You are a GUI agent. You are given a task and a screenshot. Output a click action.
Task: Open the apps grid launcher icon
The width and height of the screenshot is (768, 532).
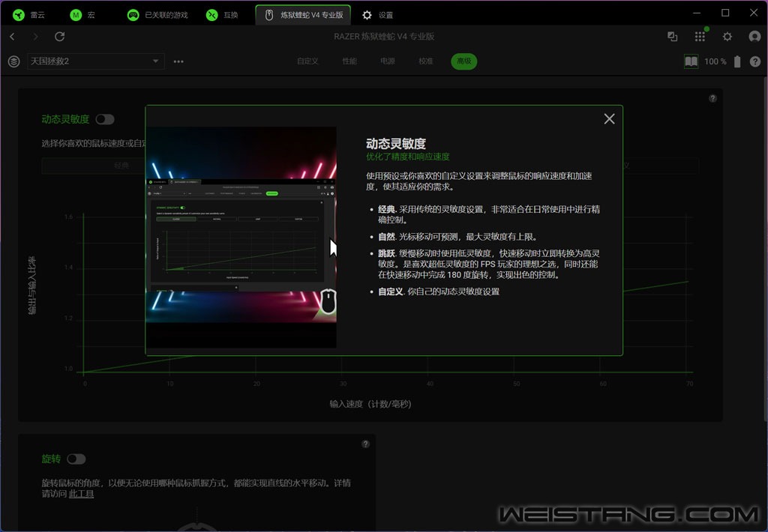tap(700, 37)
